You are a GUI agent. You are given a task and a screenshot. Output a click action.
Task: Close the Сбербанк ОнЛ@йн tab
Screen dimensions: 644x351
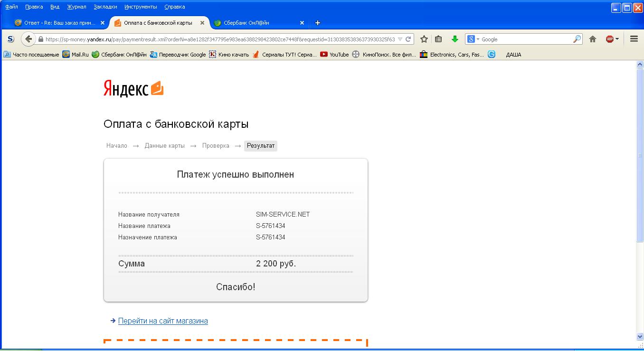tap(302, 23)
